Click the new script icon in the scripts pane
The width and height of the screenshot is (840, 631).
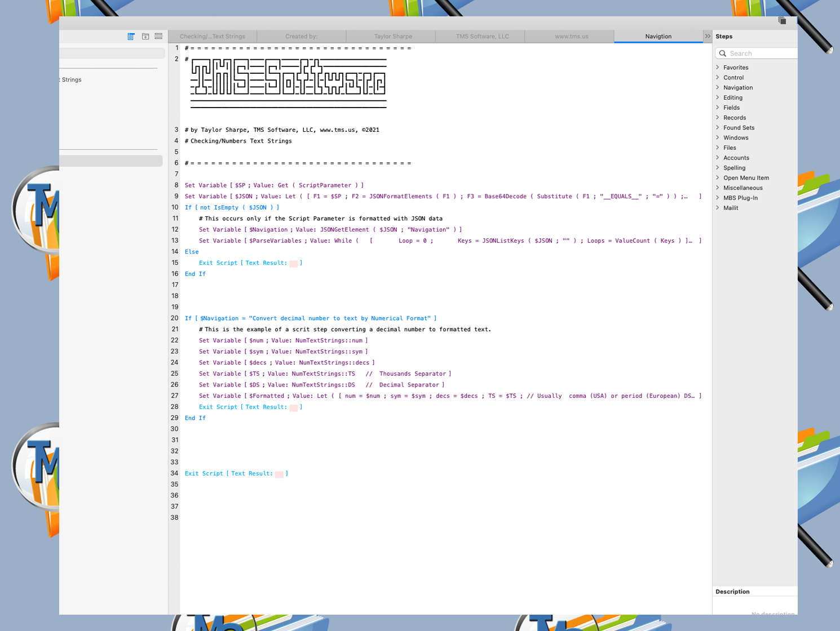pos(131,37)
